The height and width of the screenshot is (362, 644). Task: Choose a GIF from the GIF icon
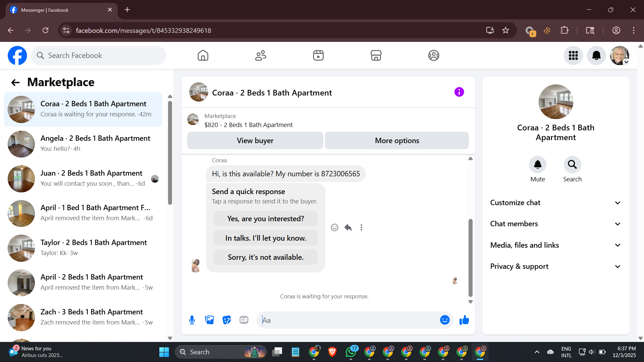coord(244,320)
